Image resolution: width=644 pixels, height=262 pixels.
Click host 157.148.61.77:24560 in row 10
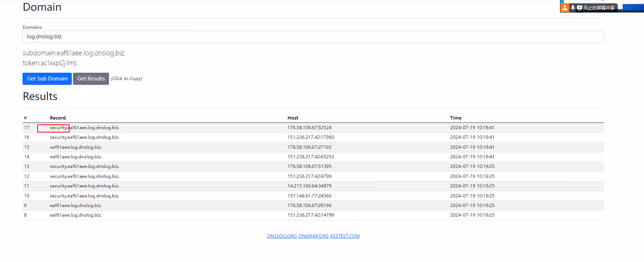pyautogui.click(x=309, y=196)
